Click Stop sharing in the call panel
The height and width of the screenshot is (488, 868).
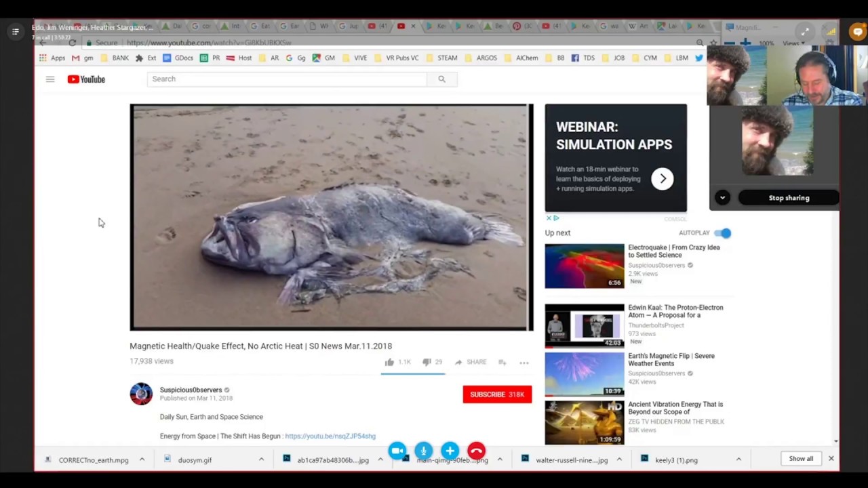pos(789,198)
